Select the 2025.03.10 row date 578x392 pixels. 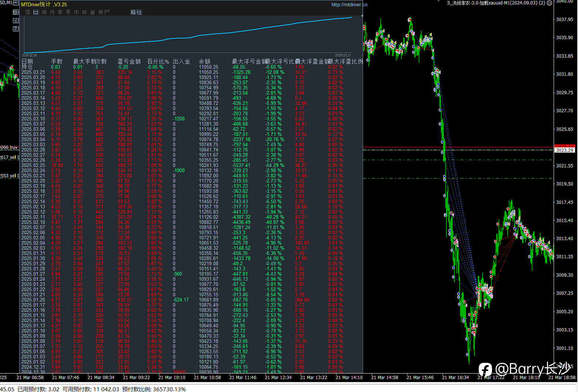33,119
